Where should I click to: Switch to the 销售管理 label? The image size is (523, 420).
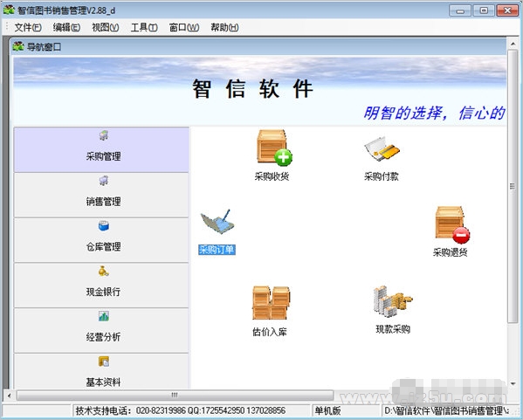click(103, 202)
